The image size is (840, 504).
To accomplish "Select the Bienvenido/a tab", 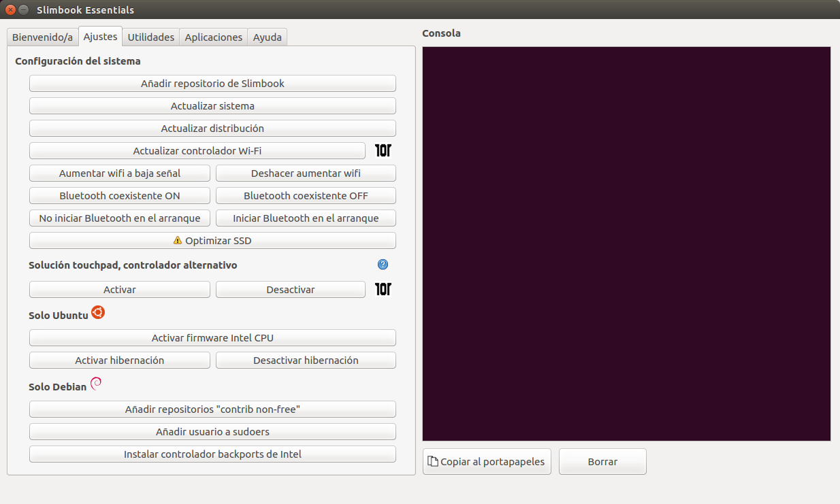I will [x=42, y=37].
